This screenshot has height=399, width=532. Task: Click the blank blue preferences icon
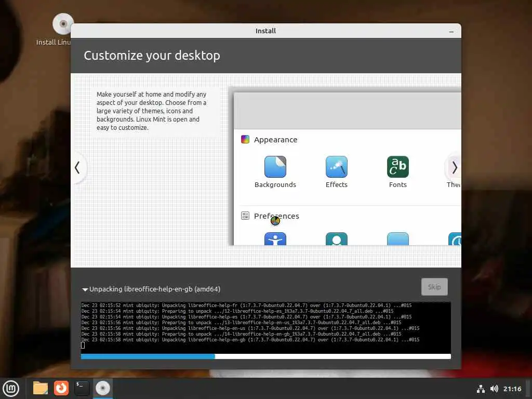(x=397, y=238)
